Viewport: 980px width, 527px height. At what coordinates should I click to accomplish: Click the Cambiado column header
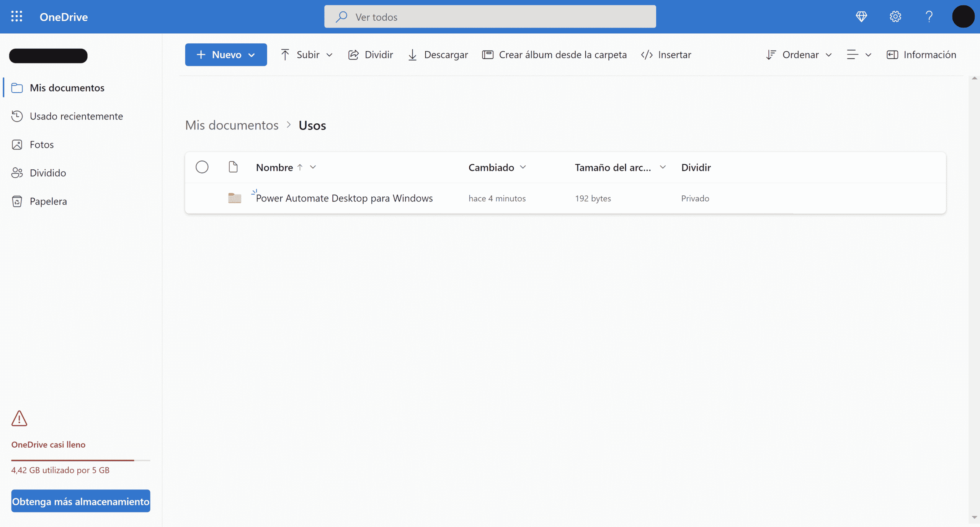tap(491, 167)
